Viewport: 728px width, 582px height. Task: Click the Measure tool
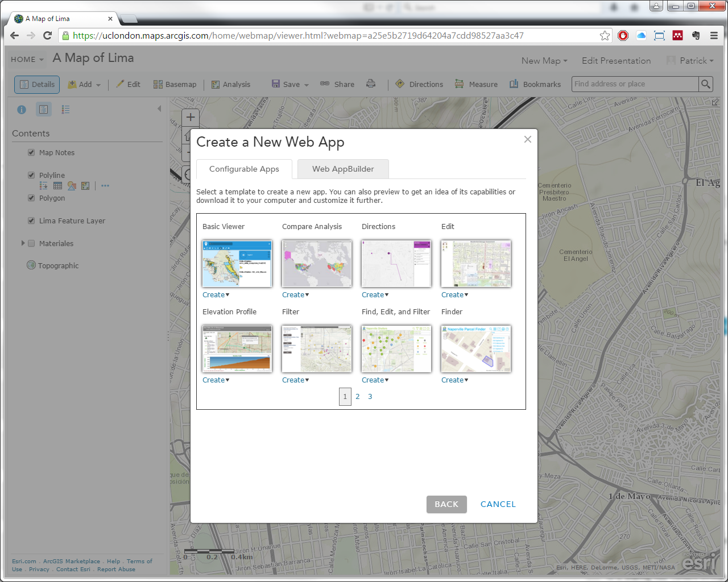pyautogui.click(x=477, y=84)
